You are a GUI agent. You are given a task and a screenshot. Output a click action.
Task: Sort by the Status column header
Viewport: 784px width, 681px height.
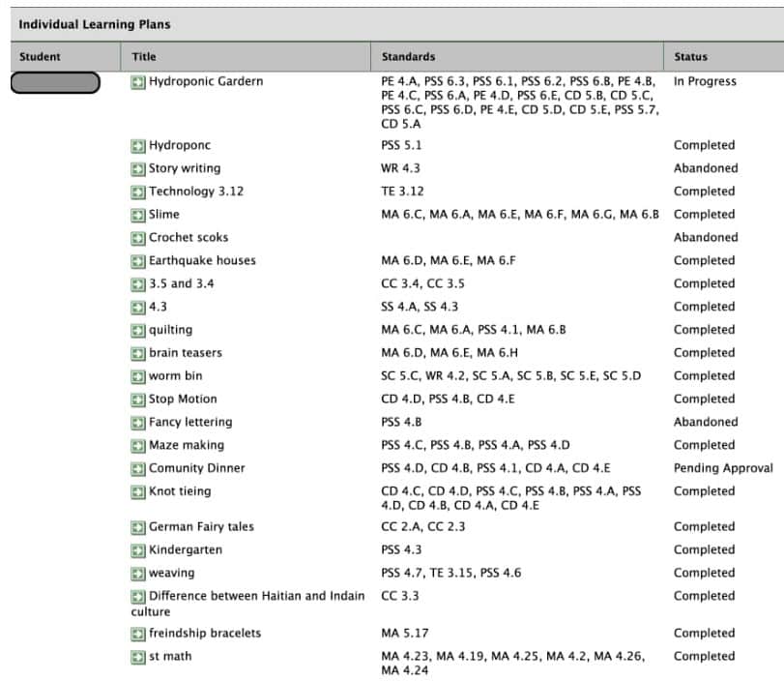[x=690, y=56]
